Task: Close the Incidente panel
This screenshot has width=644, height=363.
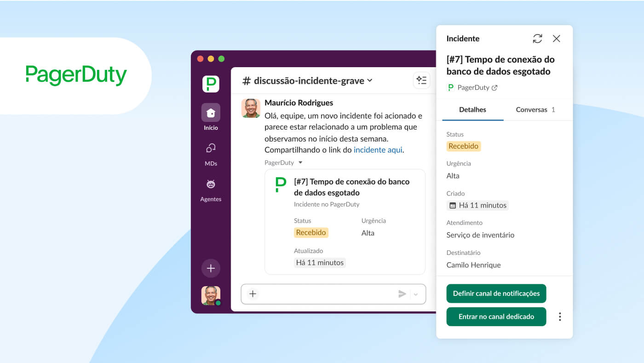Action: click(x=557, y=39)
